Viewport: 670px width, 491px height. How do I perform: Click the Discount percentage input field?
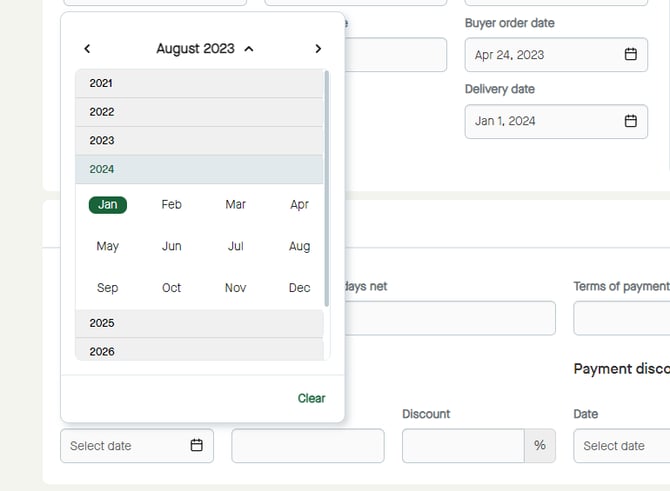coord(463,446)
